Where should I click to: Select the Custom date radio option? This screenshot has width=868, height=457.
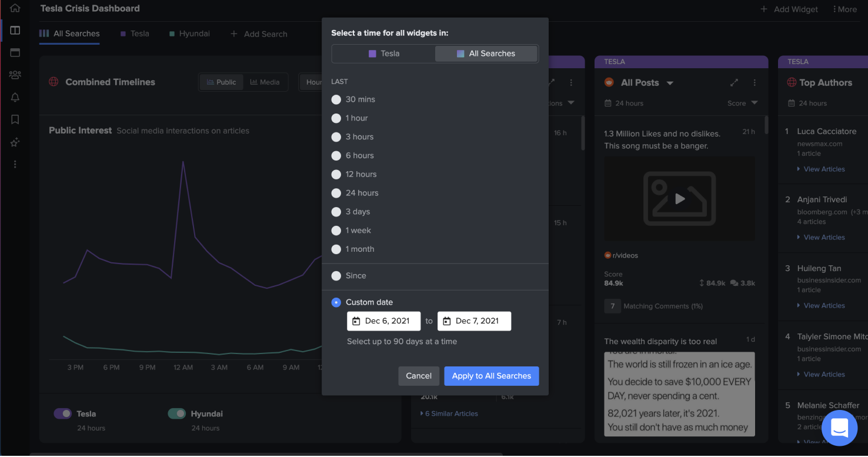[336, 302]
